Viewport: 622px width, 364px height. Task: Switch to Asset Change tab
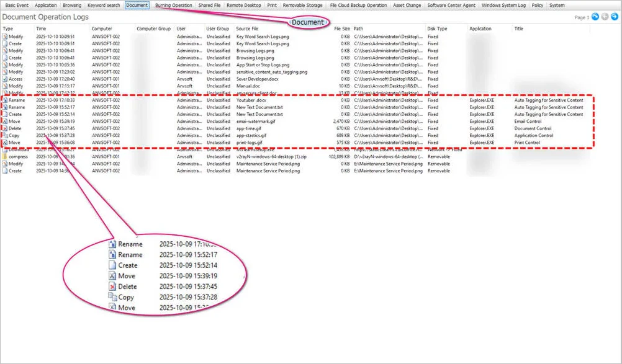[407, 5]
